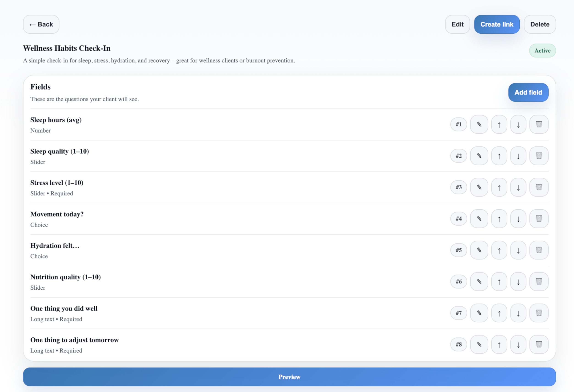The image size is (574, 392).
Task: Trash the Sleep hours (avg) field
Action: pos(539,124)
